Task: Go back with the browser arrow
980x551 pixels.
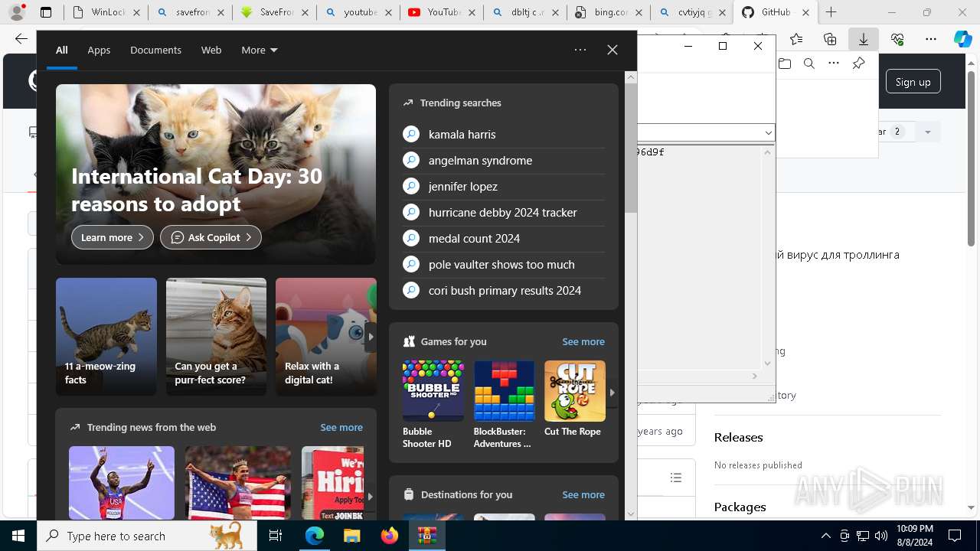Action: (21, 39)
